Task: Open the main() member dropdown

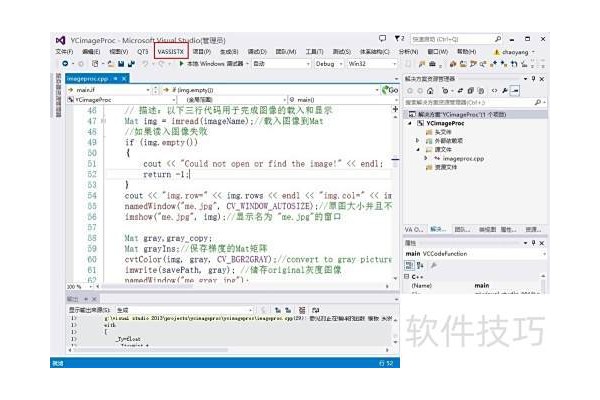Action: (343, 100)
